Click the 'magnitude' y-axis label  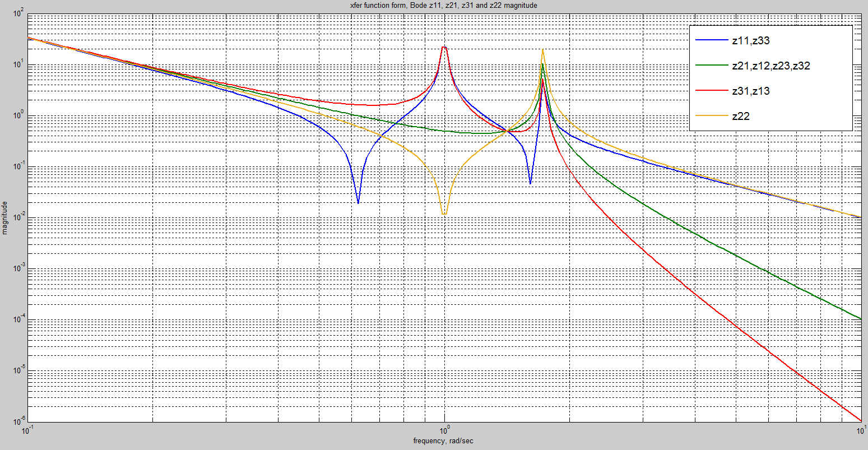click(5, 217)
